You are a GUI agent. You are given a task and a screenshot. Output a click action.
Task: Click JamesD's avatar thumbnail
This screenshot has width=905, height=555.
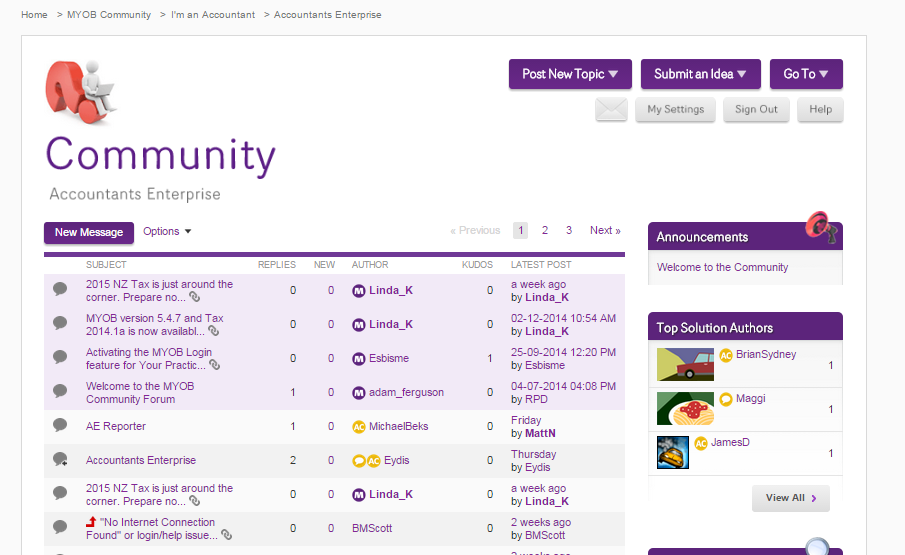click(x=672, y=452)
